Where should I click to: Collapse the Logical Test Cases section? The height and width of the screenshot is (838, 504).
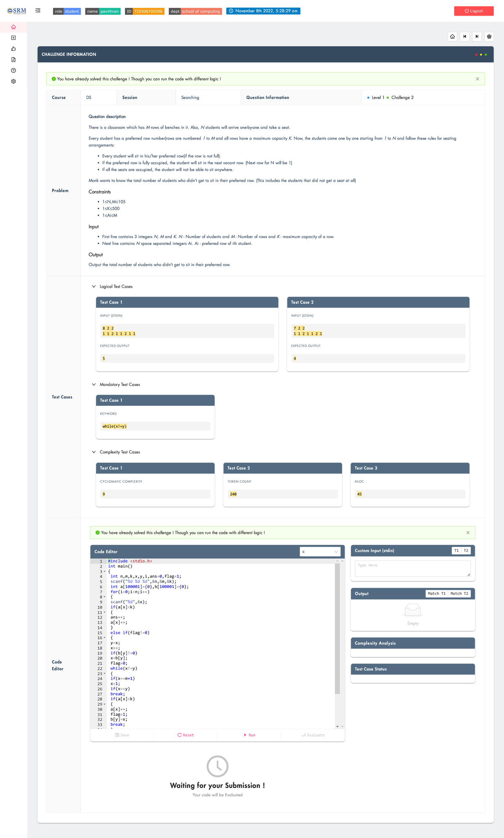tap(94, 286)
